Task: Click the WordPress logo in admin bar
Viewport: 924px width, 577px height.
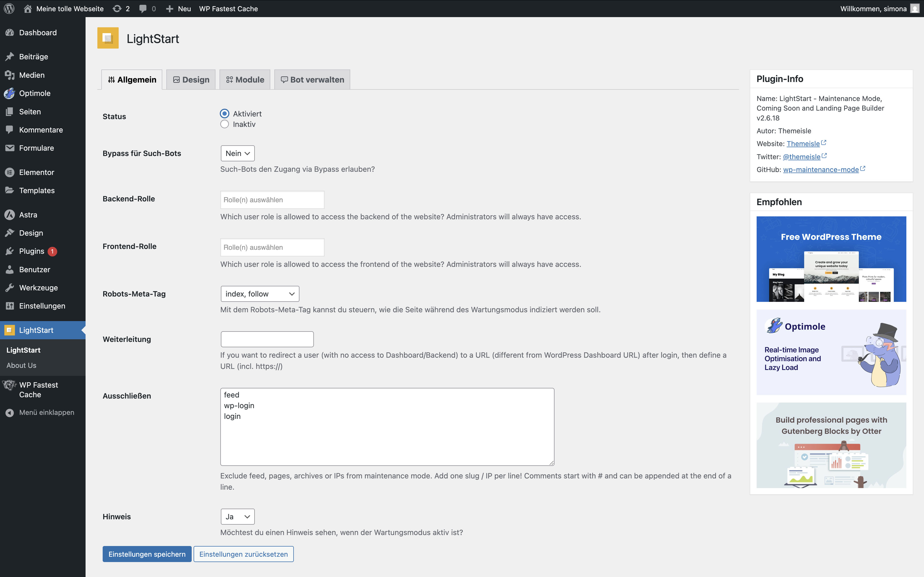Action: 9,8
